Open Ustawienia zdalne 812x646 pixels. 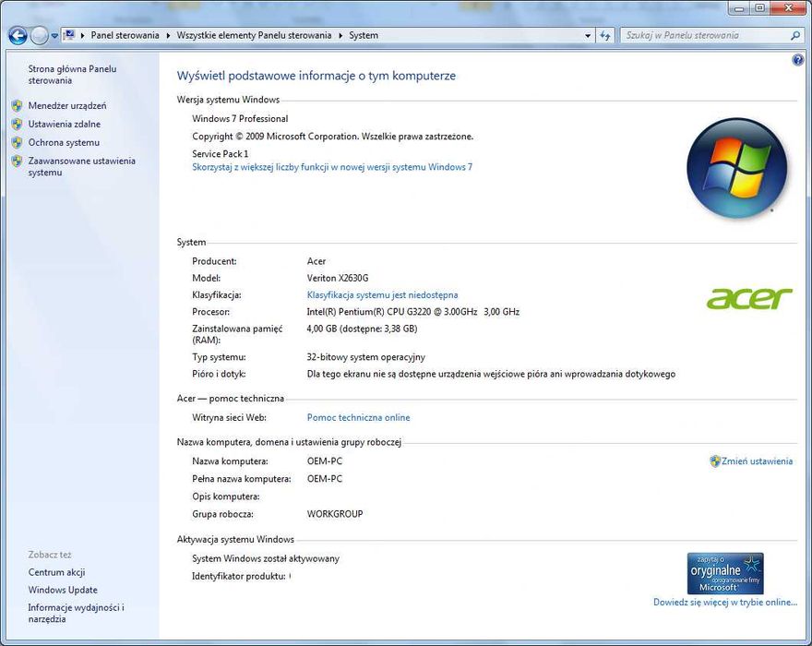click(65, 124)
